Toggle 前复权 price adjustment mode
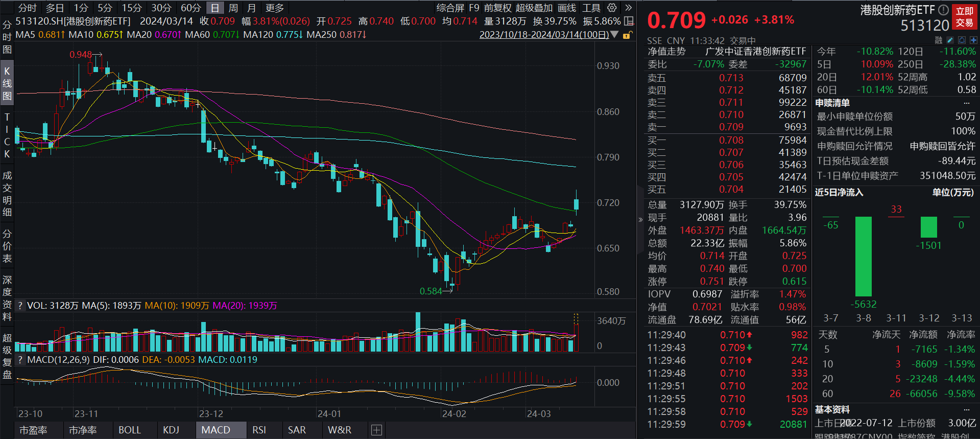 pos(497,8)
